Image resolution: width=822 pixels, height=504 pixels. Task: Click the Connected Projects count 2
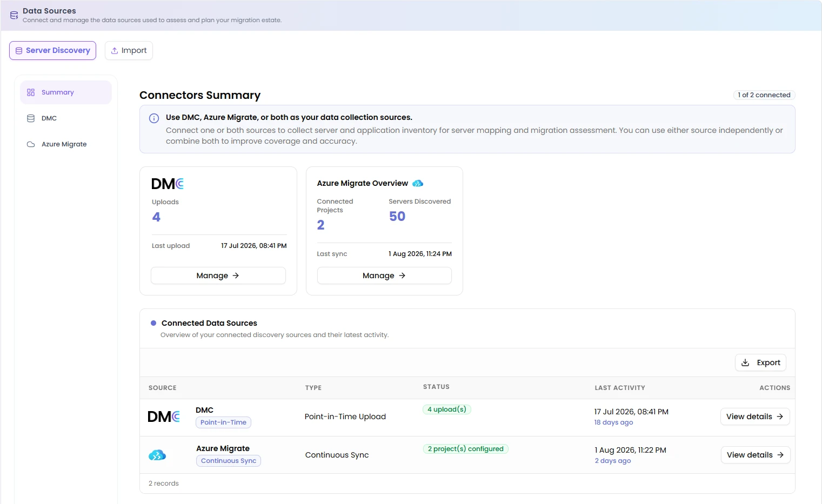click(x=321, y=225)
